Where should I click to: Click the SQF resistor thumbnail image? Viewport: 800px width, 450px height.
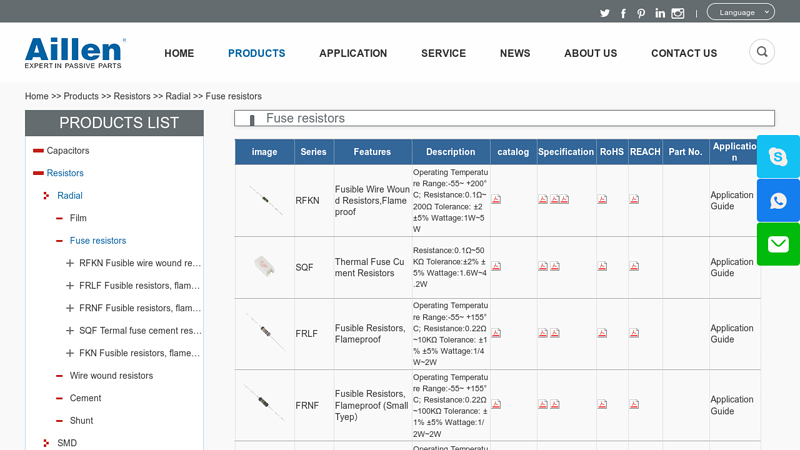click(x=264, y=267)
